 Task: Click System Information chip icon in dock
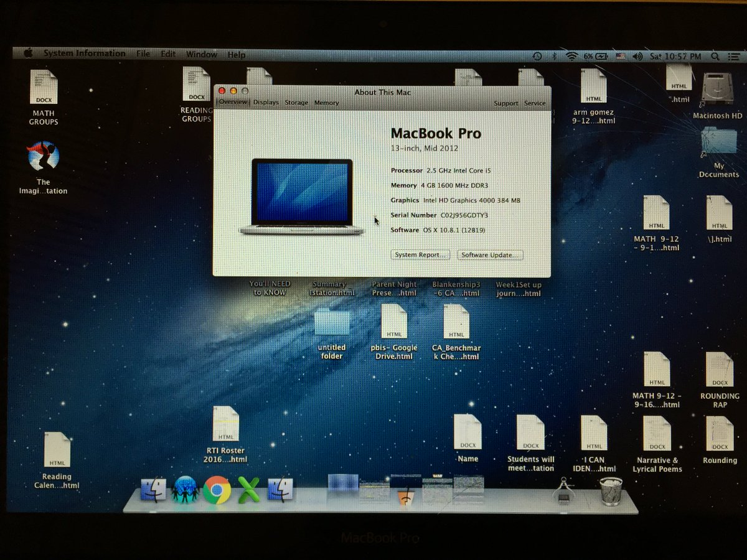(564, 490)
